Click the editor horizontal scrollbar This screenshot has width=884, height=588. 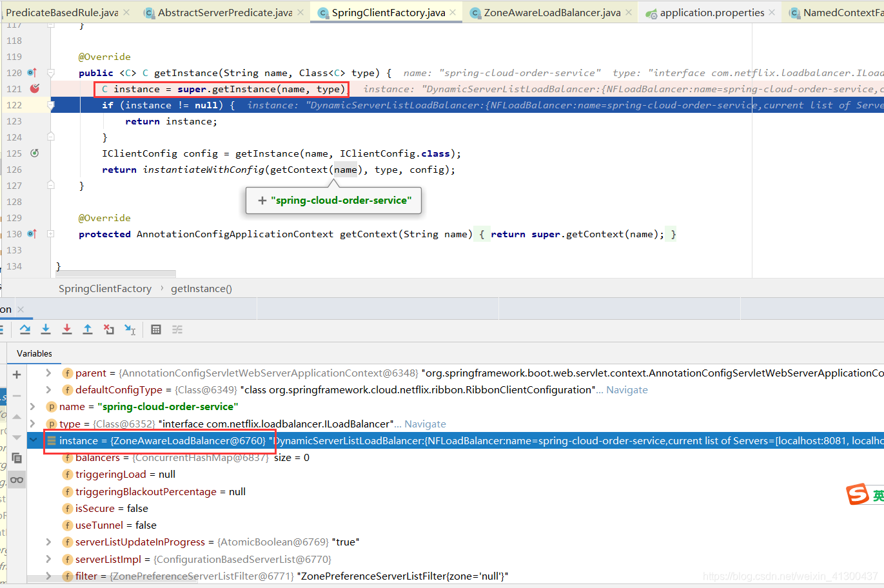click(x=116, y=274)
